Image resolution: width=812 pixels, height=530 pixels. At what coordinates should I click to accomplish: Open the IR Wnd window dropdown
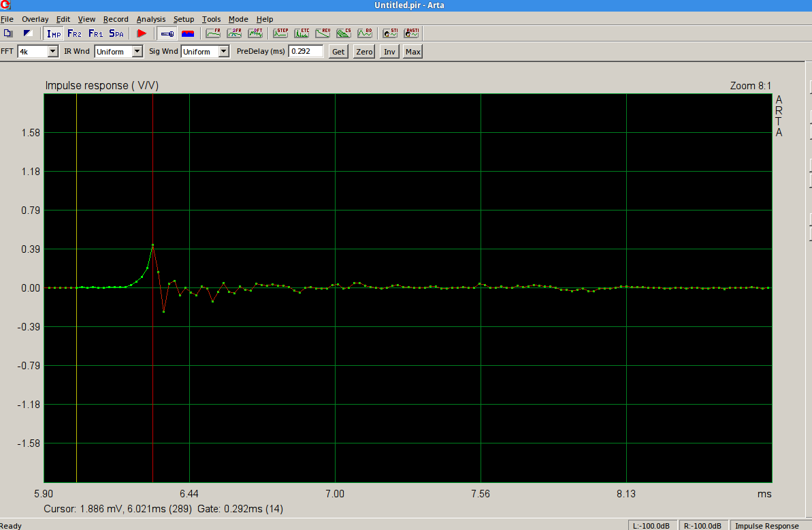coord(137,51)
